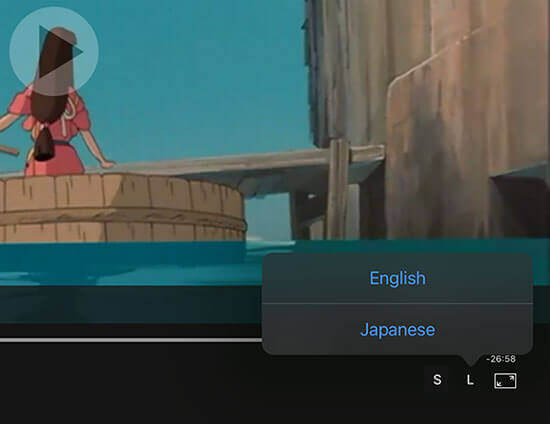Click the -26:58 remaining time label

click(x=501, y=359)
